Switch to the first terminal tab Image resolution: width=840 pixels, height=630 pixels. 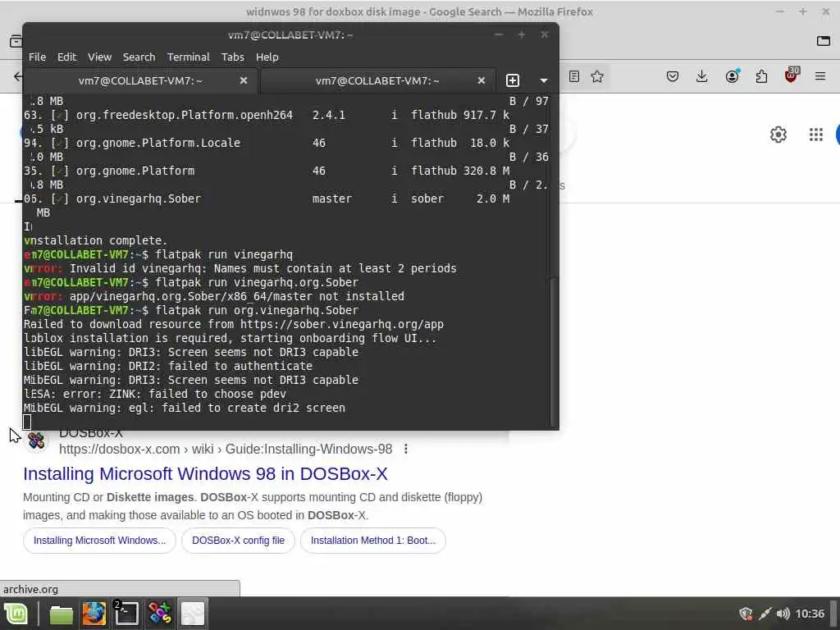[x=140, y=80]
